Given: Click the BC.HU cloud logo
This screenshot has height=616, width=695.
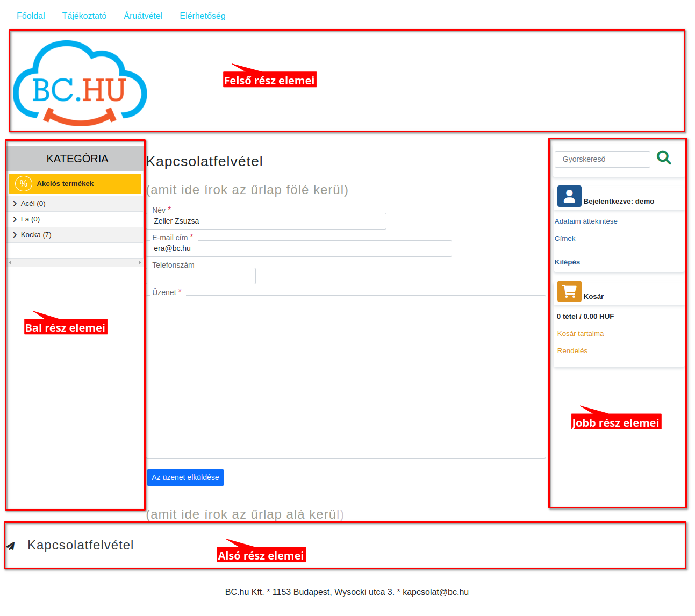Looking at the screenshot, I should coord(80,83).
